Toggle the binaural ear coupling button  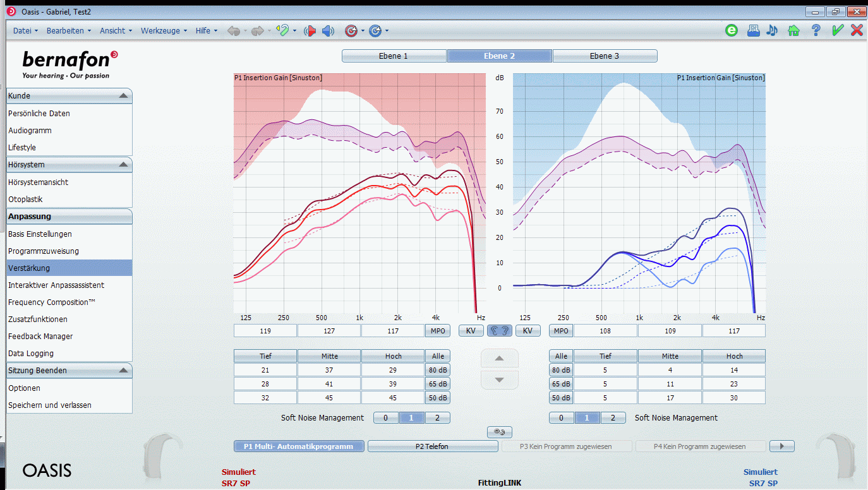click(x=499, y=330)
